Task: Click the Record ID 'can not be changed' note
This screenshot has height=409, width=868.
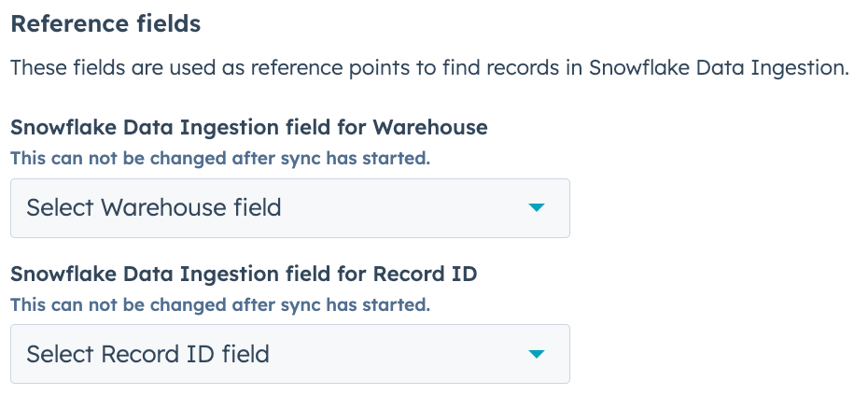Action: pos(220,304)
